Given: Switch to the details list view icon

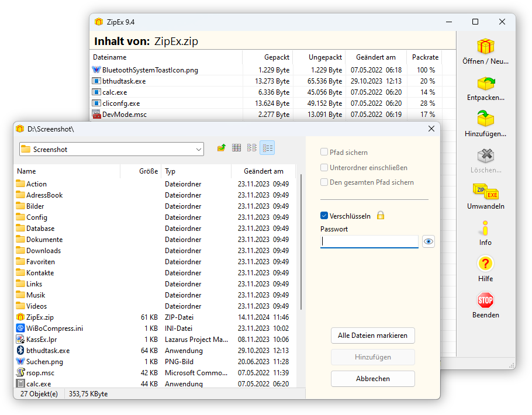Looking at the screenshot, I should coord(267,148).
